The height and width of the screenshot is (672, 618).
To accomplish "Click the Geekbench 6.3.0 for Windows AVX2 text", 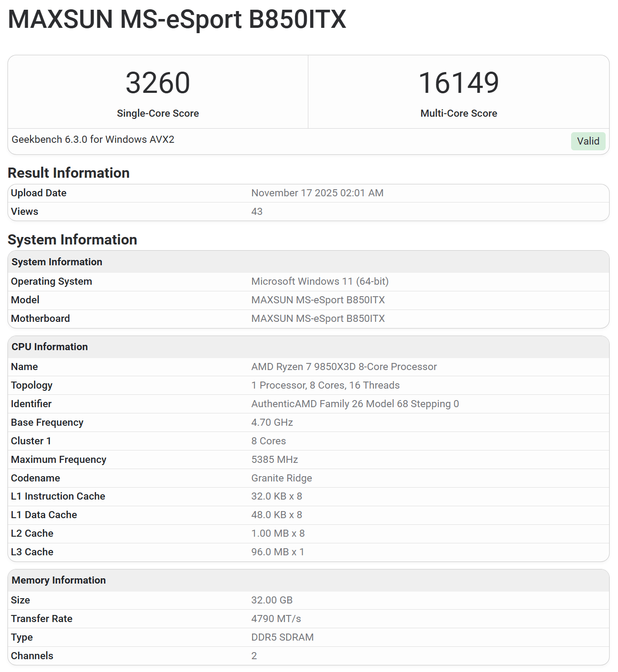I will coord(93,140).
